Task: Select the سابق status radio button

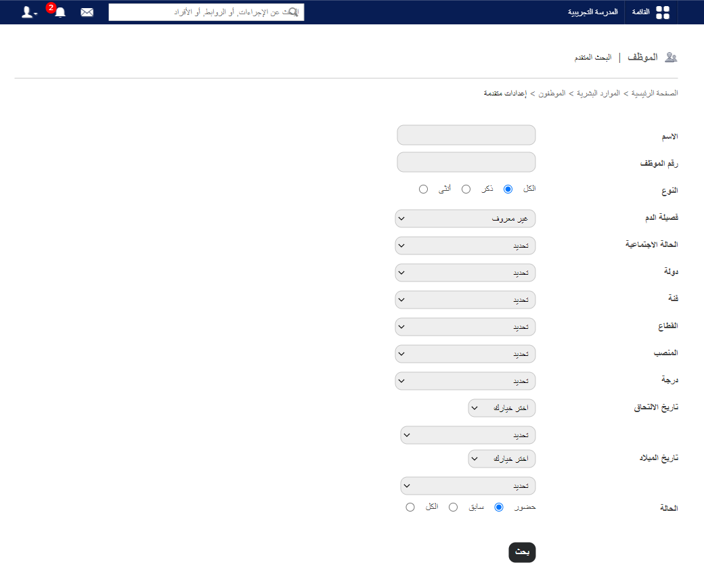Action: [453, 507]
